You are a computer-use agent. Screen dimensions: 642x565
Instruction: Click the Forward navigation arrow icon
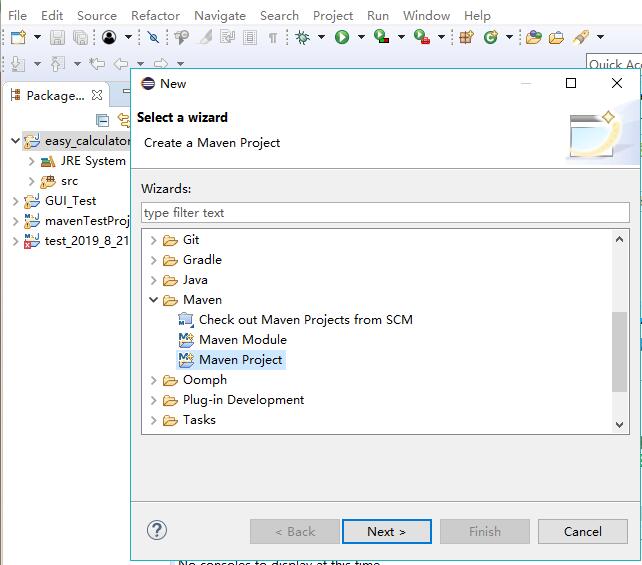(160, 64)
